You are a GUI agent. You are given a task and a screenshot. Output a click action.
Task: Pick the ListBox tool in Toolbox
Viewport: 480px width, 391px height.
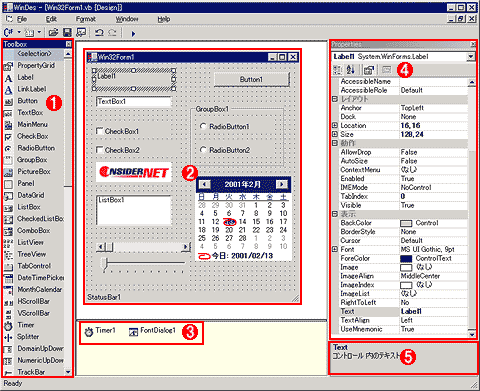pyautogui.click(x=29, y=207)
